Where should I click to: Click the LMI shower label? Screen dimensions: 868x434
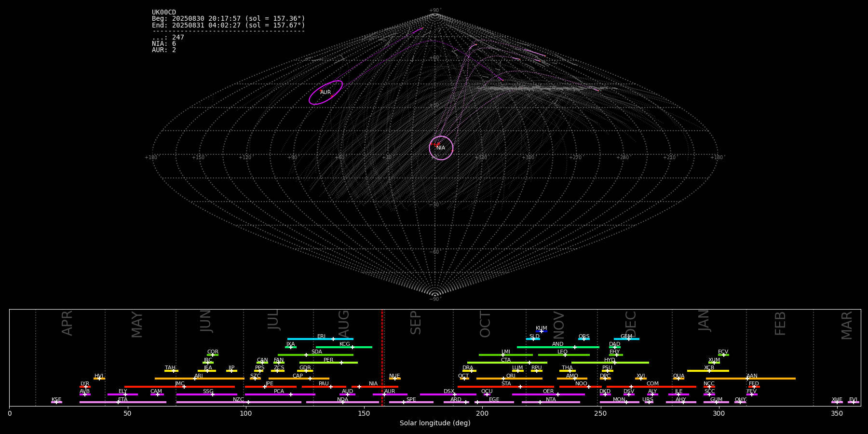coord(506,352)
